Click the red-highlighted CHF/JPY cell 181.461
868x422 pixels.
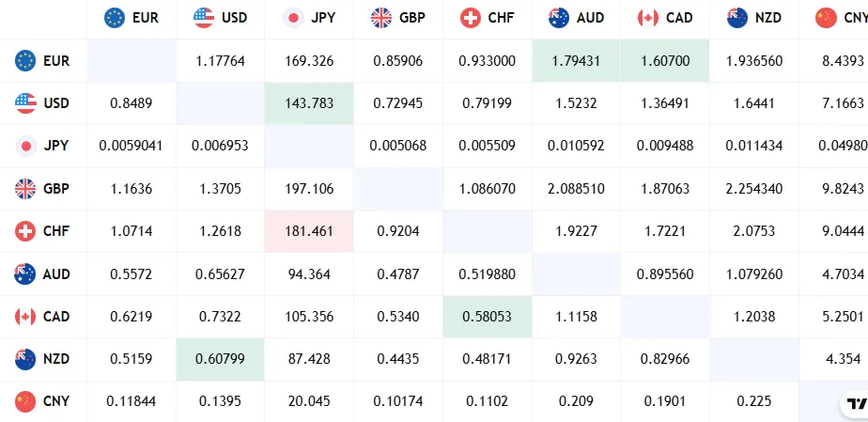click(x=309, y=231)
